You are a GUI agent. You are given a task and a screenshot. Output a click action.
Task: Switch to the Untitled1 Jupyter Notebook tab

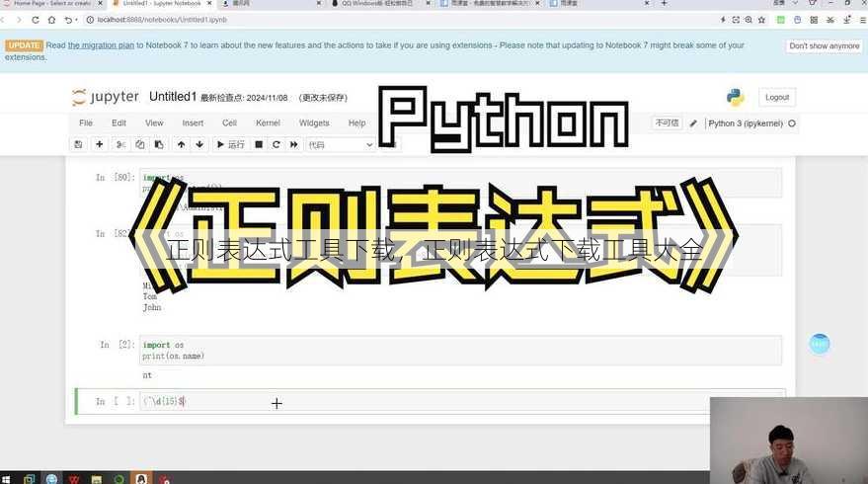point(161,3)
